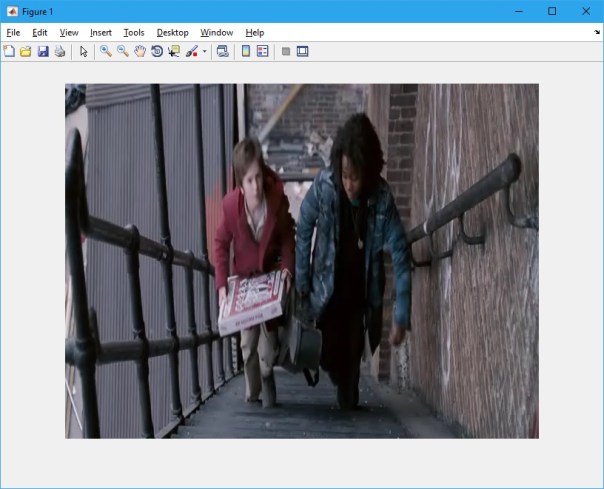Click the New Figure icon
The height and width of the screenshot is (489, 604).
[9, 51]
